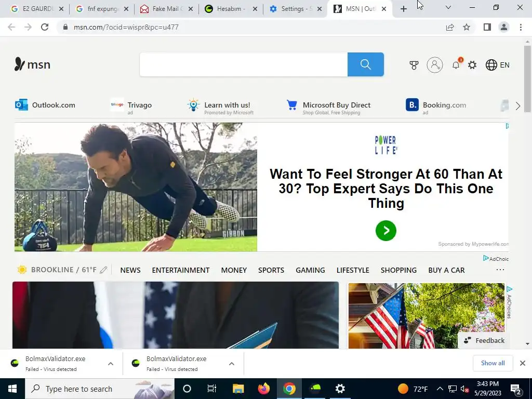
Task: Open File Explorer from taskbar
Action: tap(238, 389)
